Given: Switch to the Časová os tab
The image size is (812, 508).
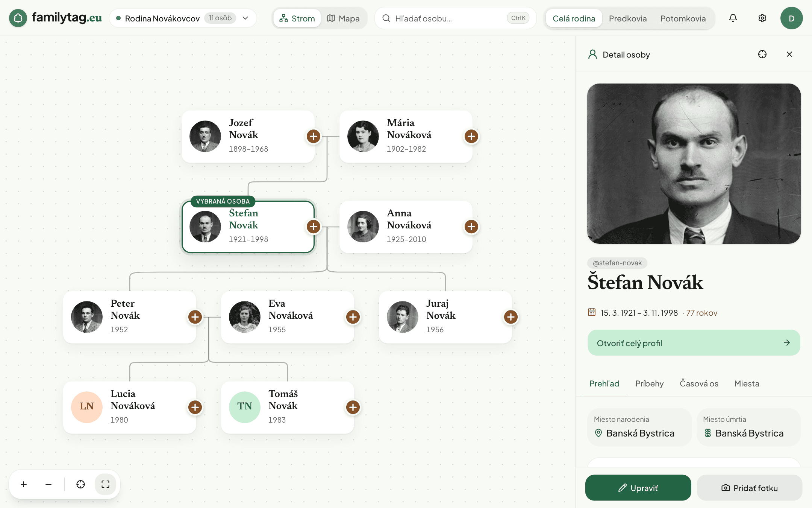Looking at the screenshot, I should pos(699,383).
